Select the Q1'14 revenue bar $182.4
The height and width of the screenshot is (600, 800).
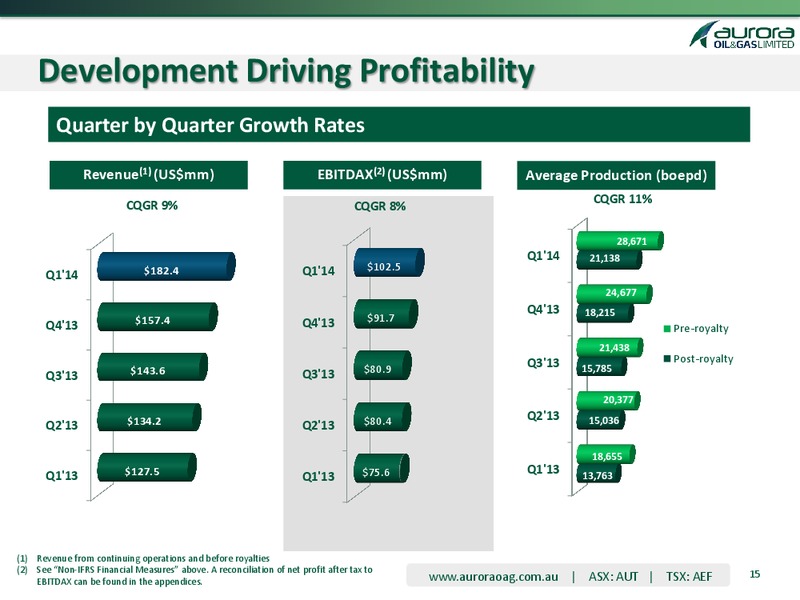click(x=166, y=266)
